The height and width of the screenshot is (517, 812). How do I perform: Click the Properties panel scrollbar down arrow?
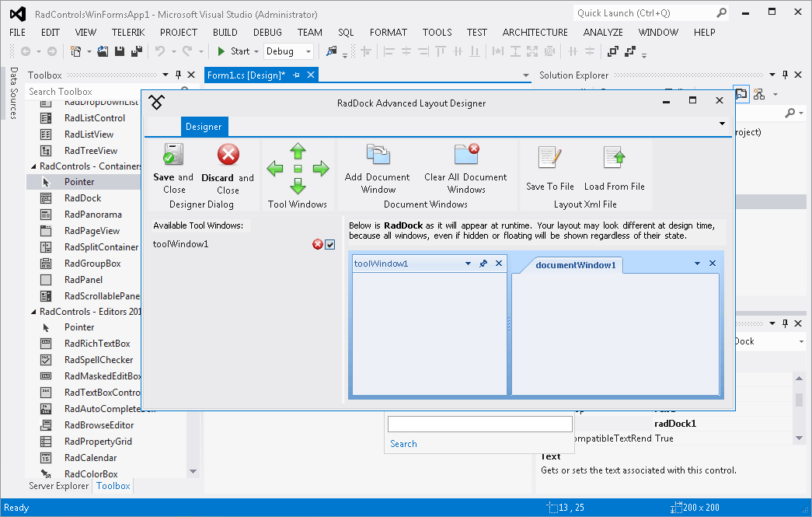click(799, 438)
